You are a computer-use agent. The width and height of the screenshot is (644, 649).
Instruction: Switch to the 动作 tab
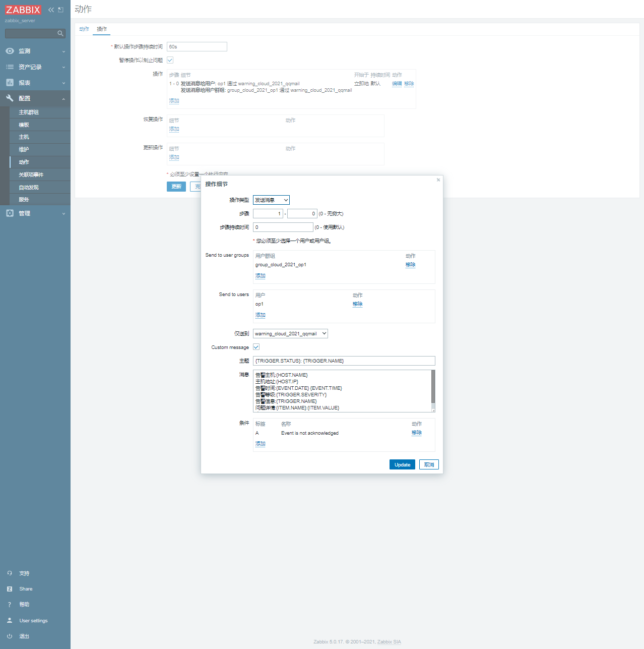click(84, 29)
